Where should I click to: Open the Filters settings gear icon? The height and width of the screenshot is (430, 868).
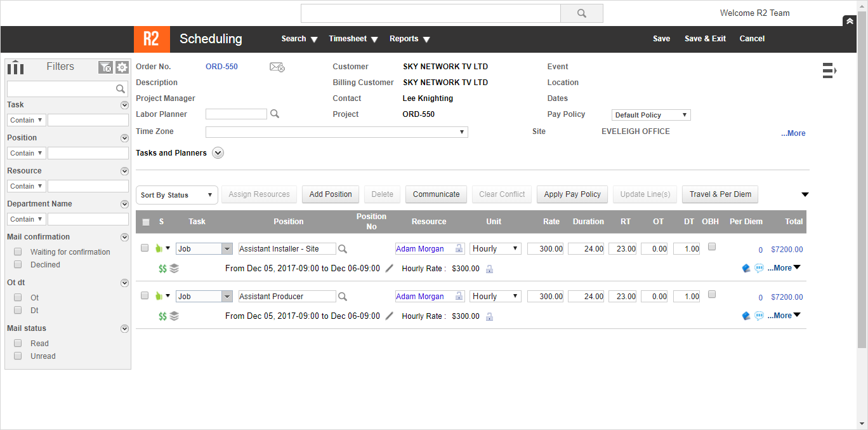coord(122,67)
